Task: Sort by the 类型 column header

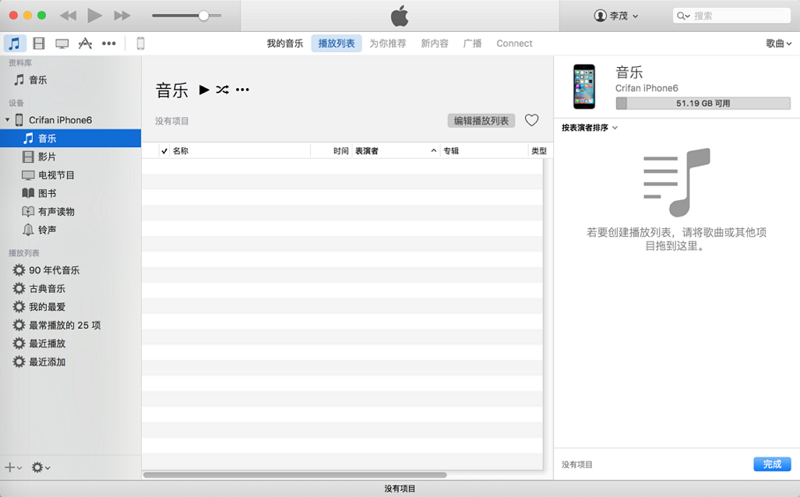Action: [x=539, y=151]
